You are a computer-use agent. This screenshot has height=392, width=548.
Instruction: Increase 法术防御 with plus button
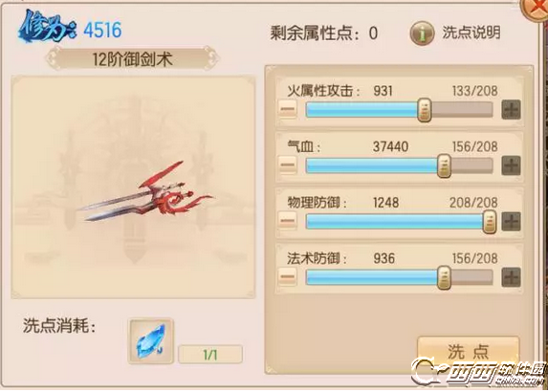(511, 277)
